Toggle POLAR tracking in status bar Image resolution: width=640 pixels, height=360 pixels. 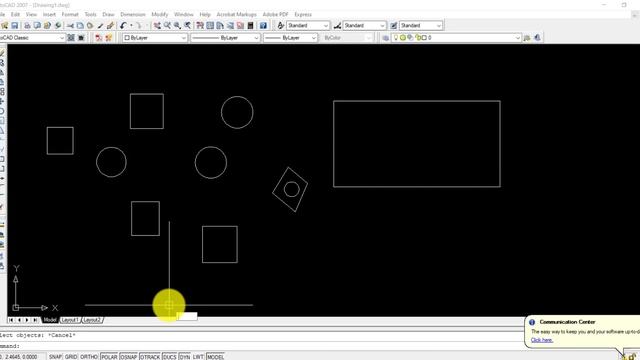point(109,357)
